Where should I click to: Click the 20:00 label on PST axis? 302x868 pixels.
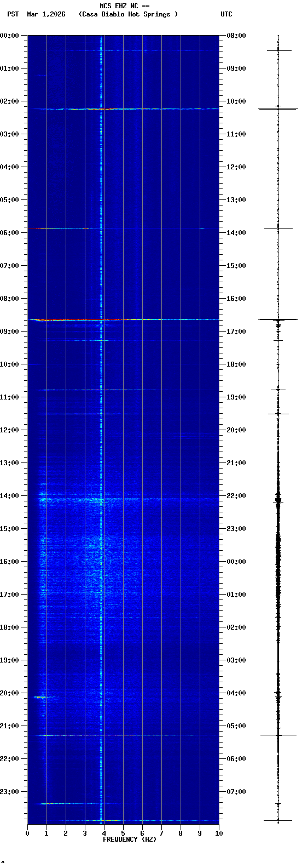pos(9,693)
